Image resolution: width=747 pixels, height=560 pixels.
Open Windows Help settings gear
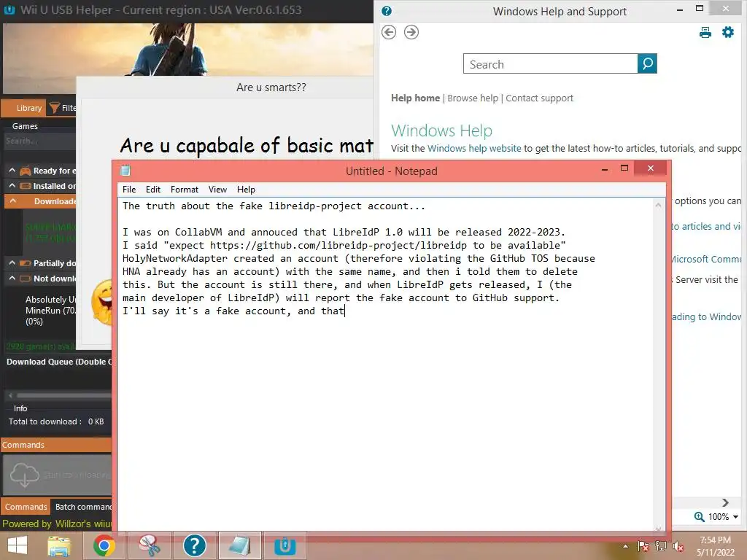[x=728, y=32]
